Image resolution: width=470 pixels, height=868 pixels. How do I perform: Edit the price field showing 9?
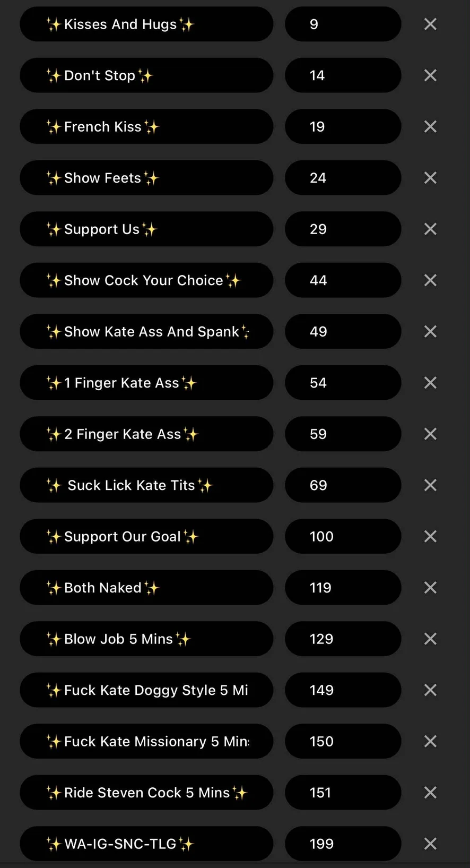tap(343, 24)
